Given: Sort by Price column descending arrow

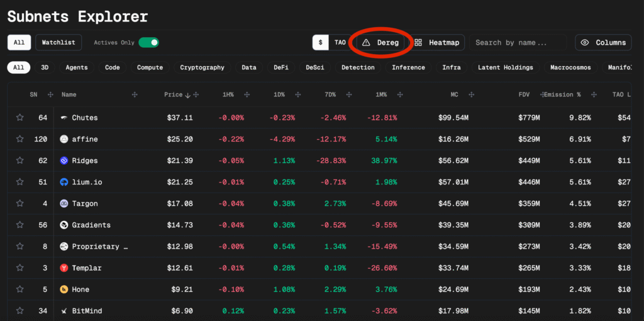Looking at the screenshot, I should tap(187, 95).
